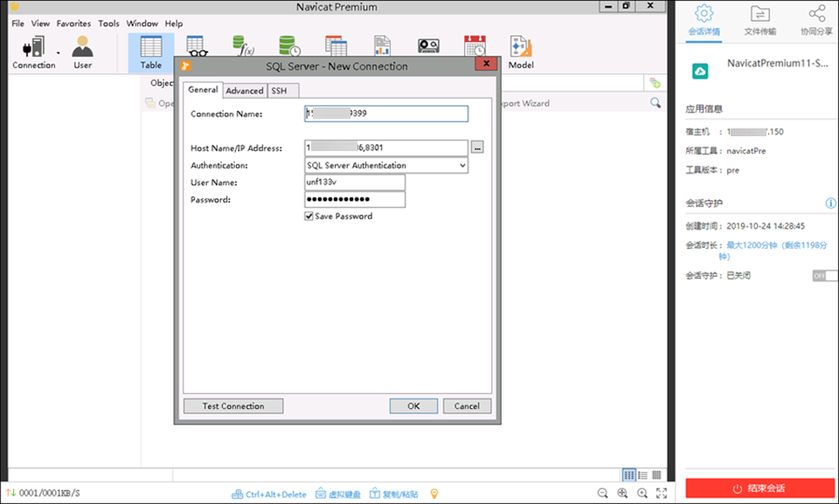
Task: Open the file transfer (文件传输) panel
Action: pyautogui.click(x=759, y=20)
